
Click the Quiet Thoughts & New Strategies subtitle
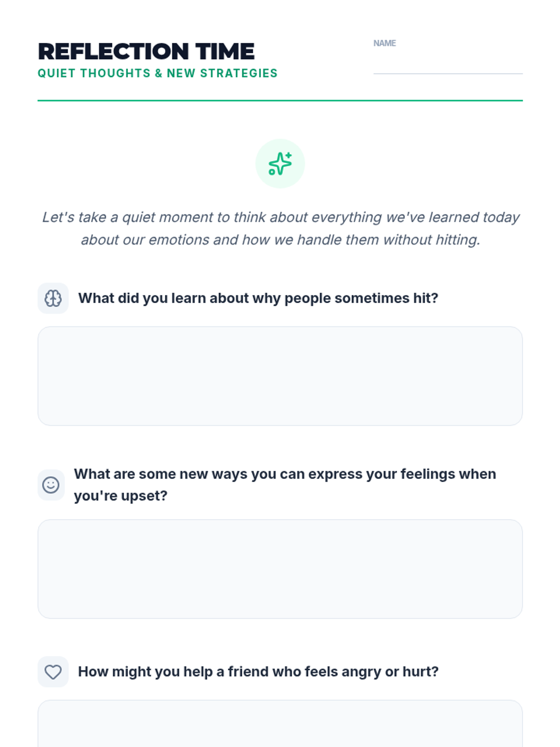pyautogui.click(x=157, y=73)
